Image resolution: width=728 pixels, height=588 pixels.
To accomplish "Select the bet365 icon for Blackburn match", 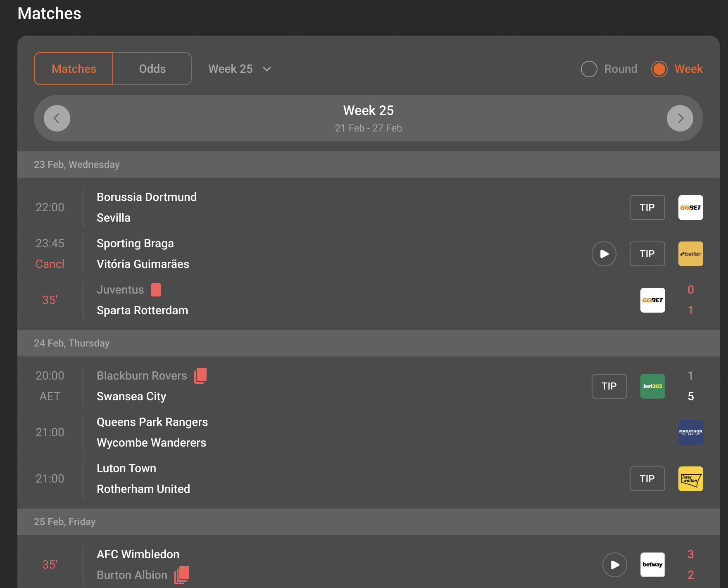I will click(x=653, y=386).
